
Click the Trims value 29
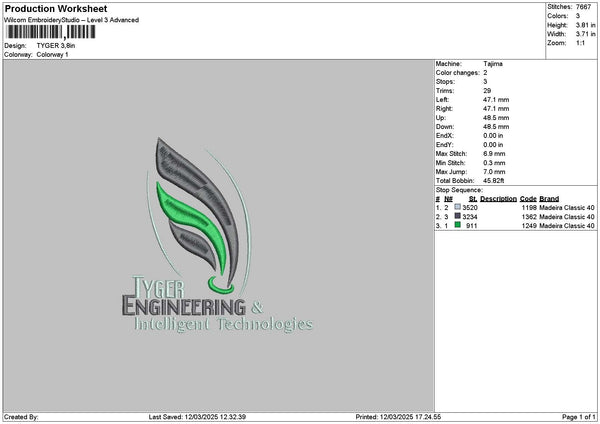pos(487,91)
